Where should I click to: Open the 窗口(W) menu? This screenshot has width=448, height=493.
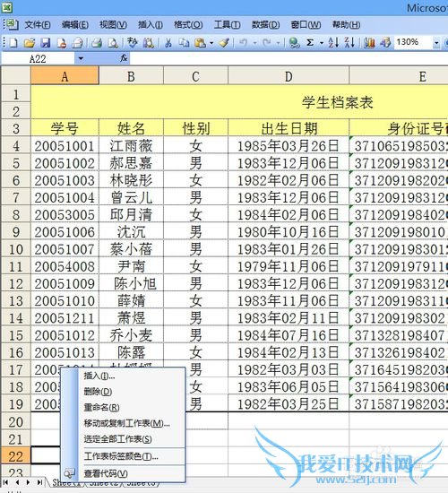coord(306,25)
